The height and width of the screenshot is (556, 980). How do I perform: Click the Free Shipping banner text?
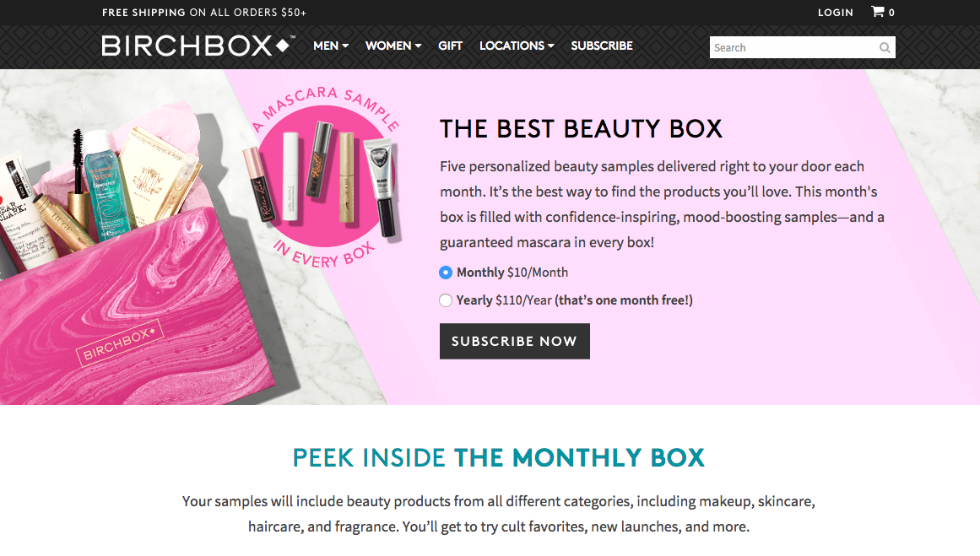203,13
